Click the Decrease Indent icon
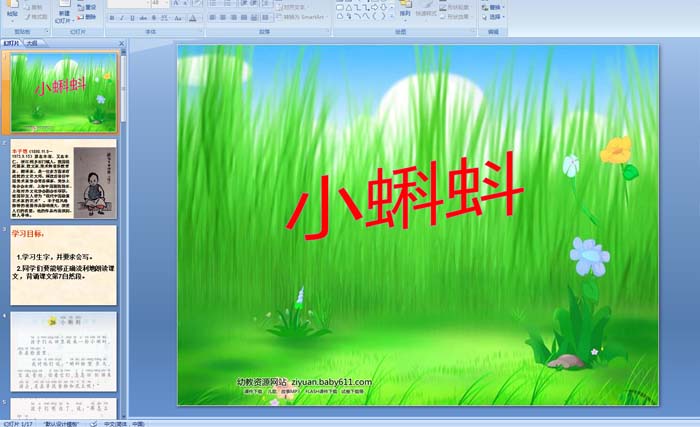 pyautogui.click(x=244, y=3)
